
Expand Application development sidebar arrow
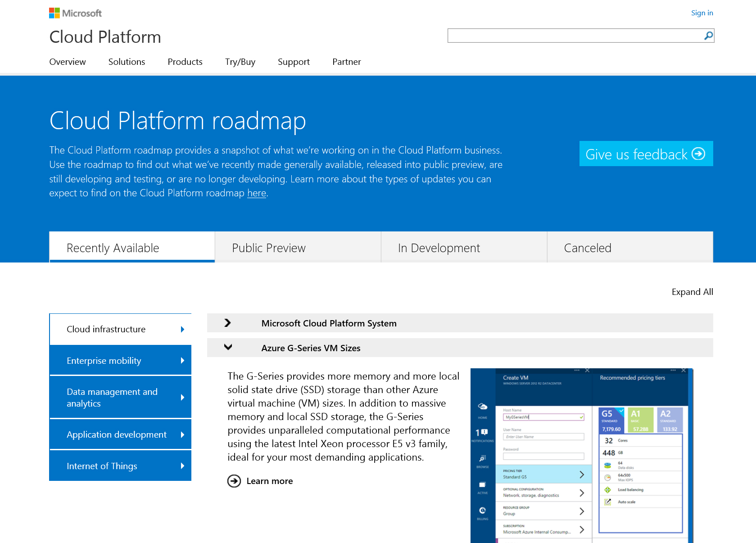[182, 434]
